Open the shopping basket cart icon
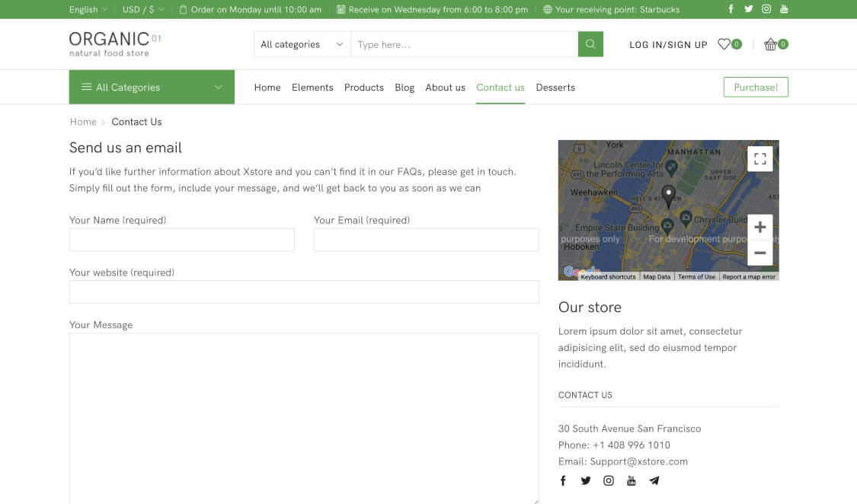857x504 pixels. 771,44
